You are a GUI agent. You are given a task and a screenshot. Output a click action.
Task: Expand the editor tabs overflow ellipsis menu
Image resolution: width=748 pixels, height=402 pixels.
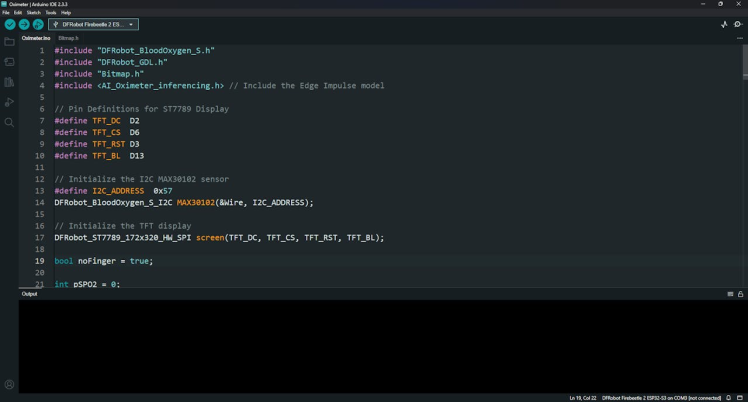pos(739,38)
